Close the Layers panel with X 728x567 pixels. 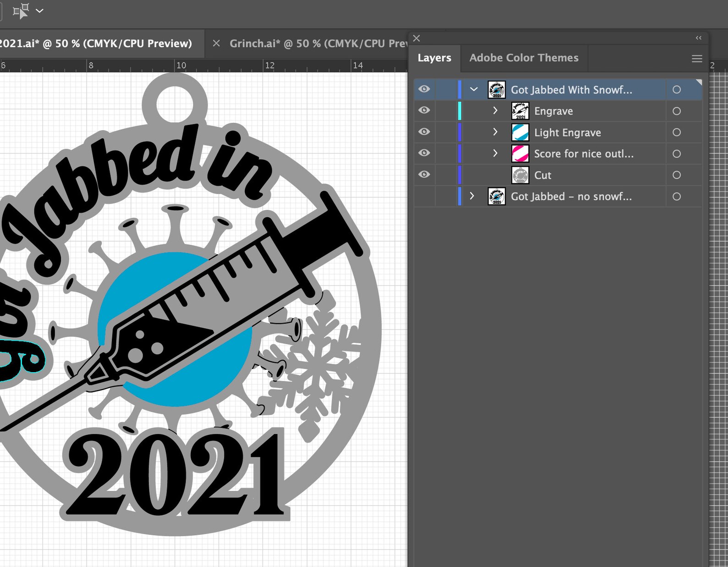tap(416, 39)
